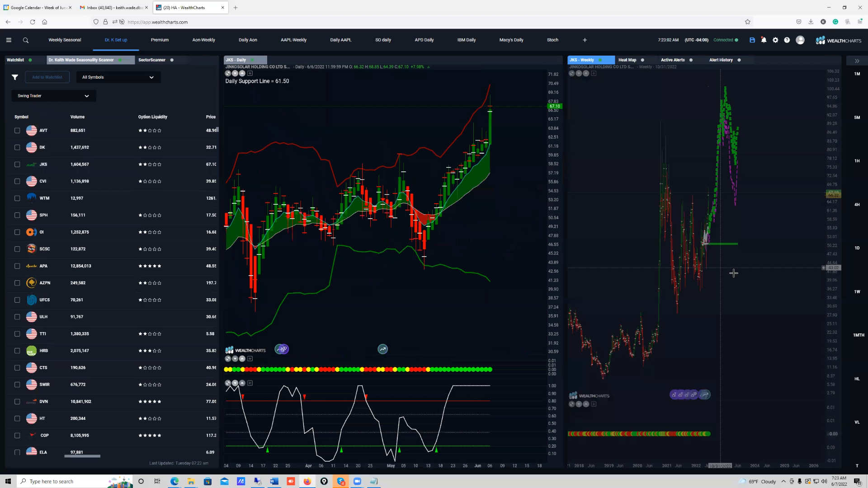Check the AVT row checkbox
The height and width of the screenshot is (488, 868).
click(17, 131)
